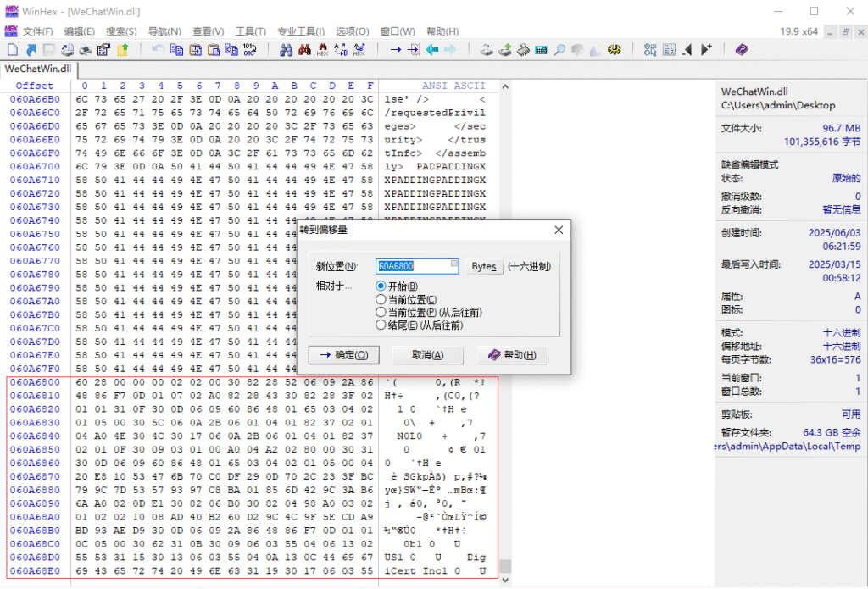Click the hex view vertical scrollbar thumb

(x=505, y=566)
